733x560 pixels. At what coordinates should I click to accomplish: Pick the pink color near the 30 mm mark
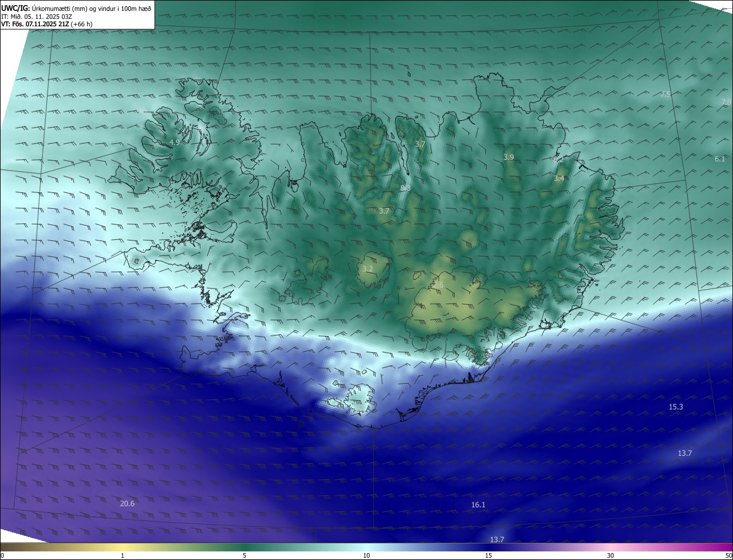(610, 547)
